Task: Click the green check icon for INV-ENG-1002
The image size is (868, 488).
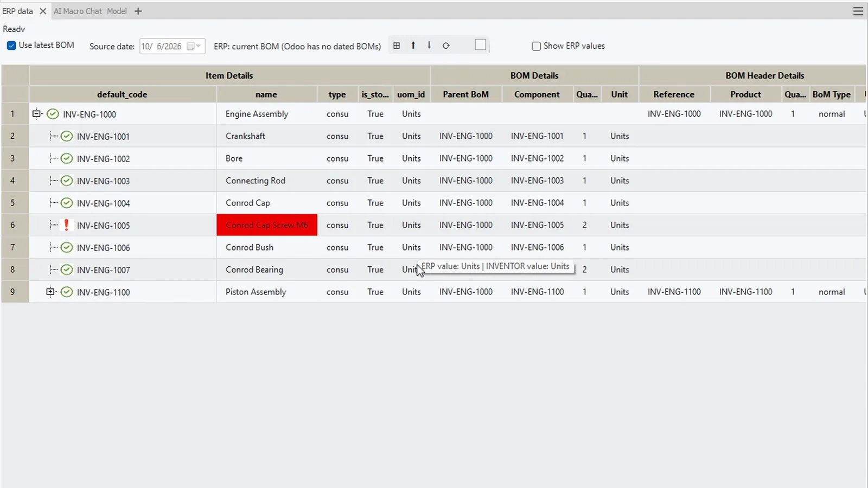Action: [x=67, y=158]
